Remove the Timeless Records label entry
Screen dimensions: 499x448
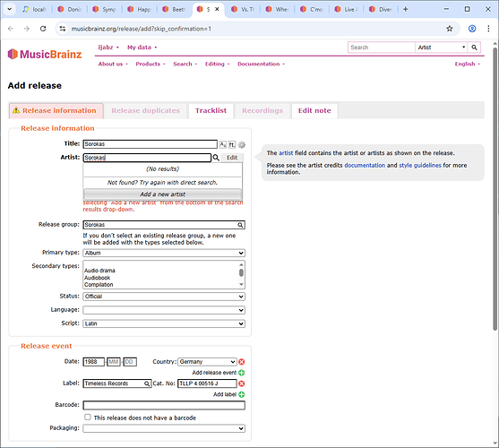pos(242,383)
